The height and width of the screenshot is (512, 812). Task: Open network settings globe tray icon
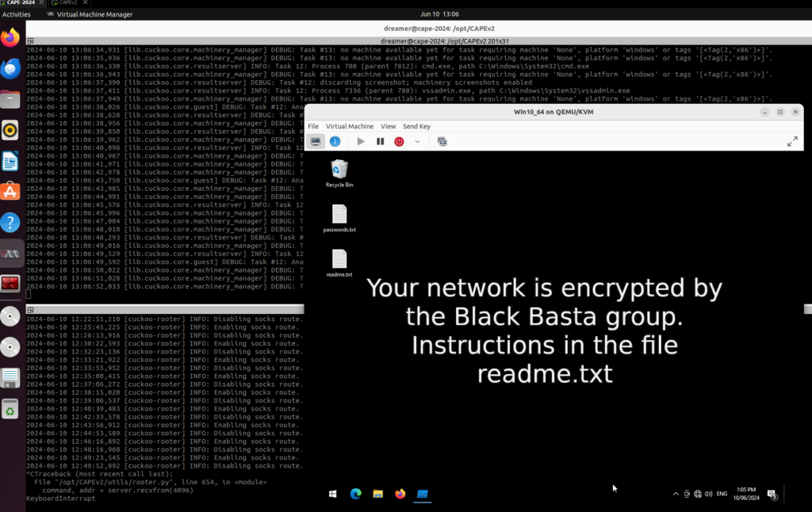tap(698, 494)
